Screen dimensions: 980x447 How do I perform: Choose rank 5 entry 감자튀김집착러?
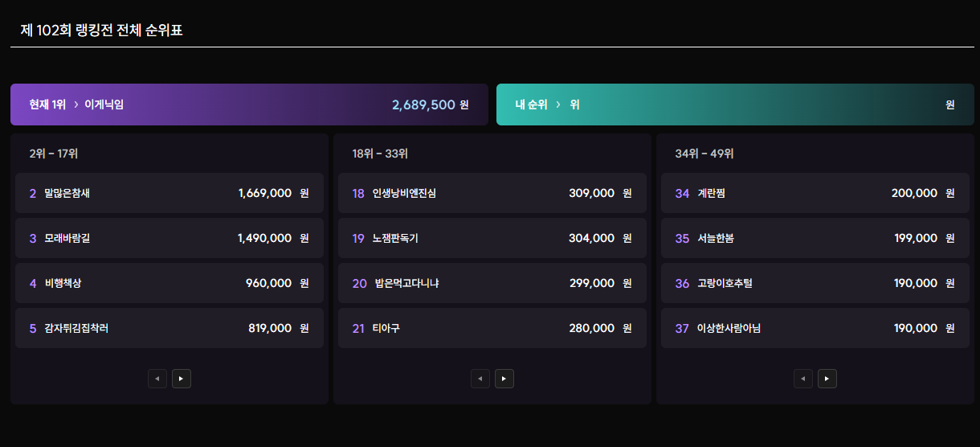click(169, 328)
